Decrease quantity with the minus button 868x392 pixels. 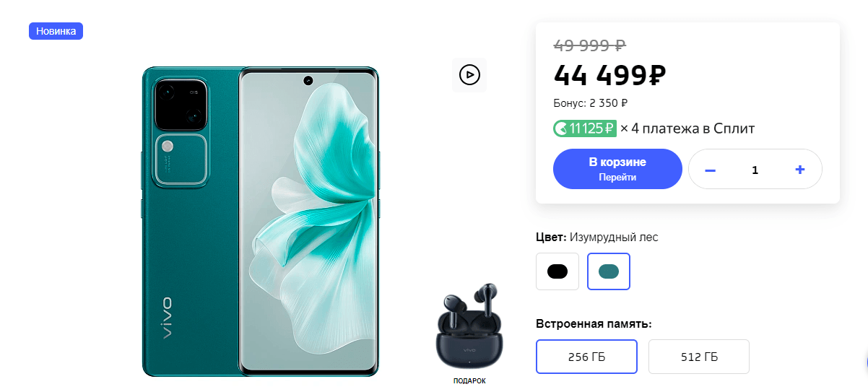710,170
